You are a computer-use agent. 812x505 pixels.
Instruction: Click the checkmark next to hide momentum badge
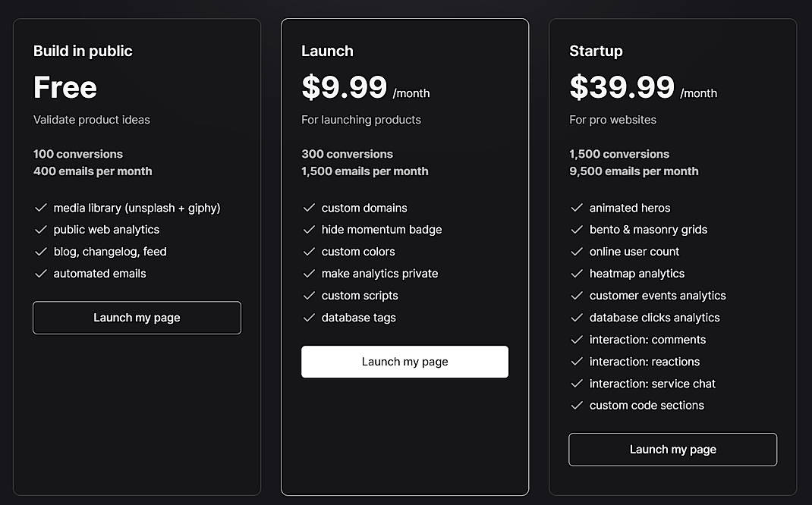pos(310,229)
